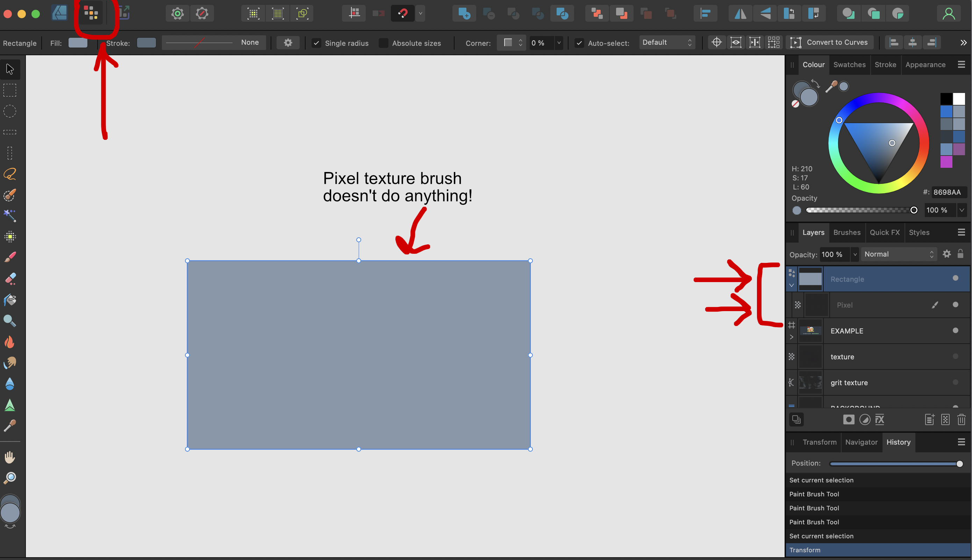Viewport: 972px width, 560px height.
Task: Open the Corner type dropdown
Action: tap(511, 43)
